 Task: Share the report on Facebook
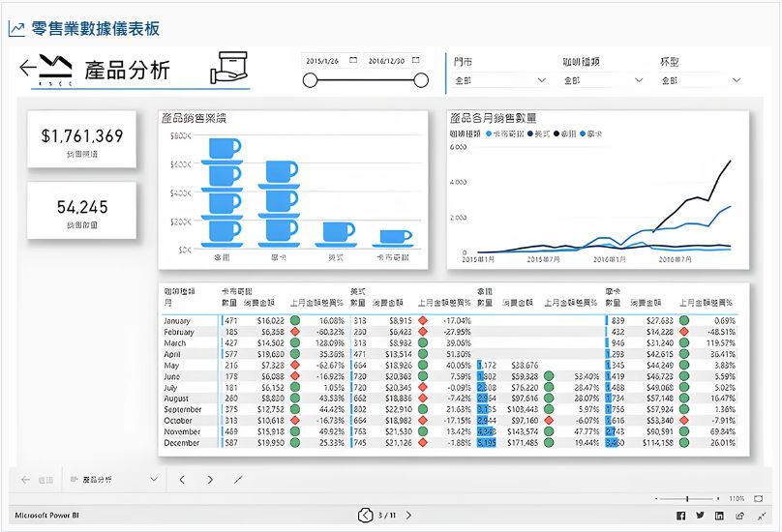(680, 516)
